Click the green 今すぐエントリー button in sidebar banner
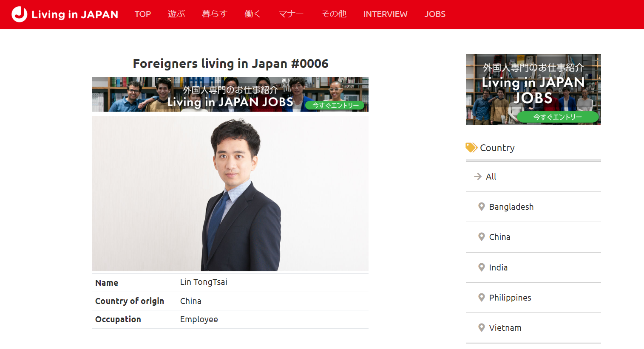This screenshot has height=349, width=644. [558, 117]
